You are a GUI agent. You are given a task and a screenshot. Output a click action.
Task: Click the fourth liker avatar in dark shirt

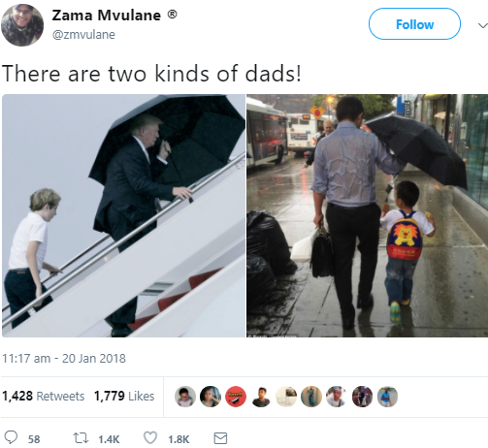261,397
